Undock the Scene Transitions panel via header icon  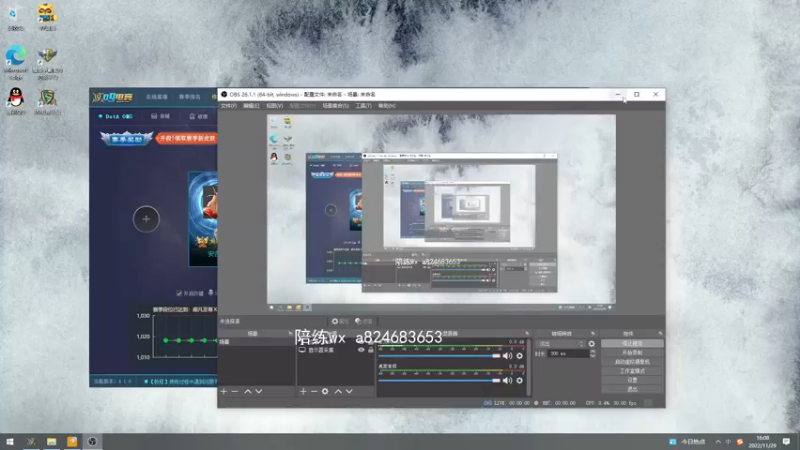pyautogui.click(x=593, y=333)
